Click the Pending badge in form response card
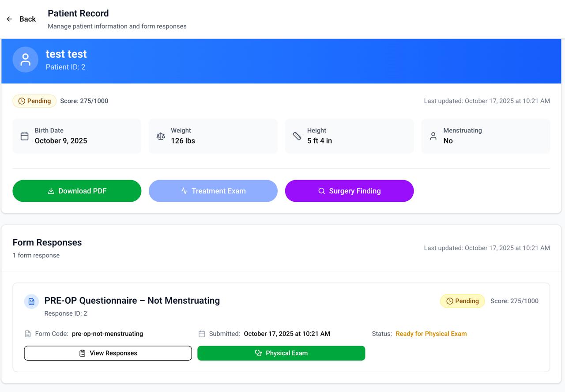Viewport: 565px width, 392px height. [462, 301]
